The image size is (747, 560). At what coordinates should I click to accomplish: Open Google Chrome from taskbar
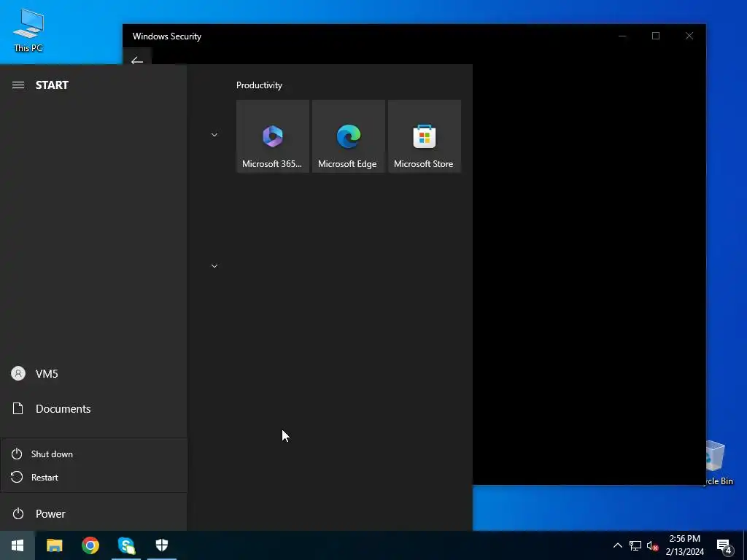point(90,545)
